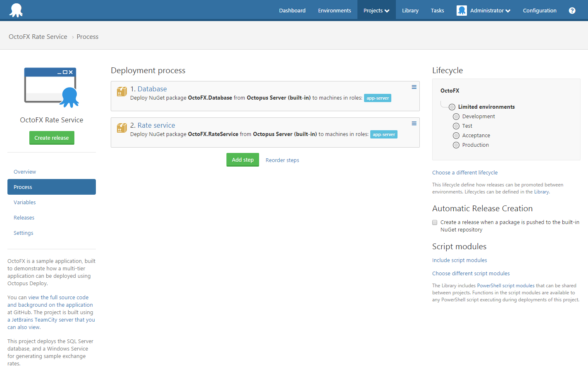Click the package icon beside the Database step
Image resolution: width=588 pixels, height=377 pixels.
(122, 92)
